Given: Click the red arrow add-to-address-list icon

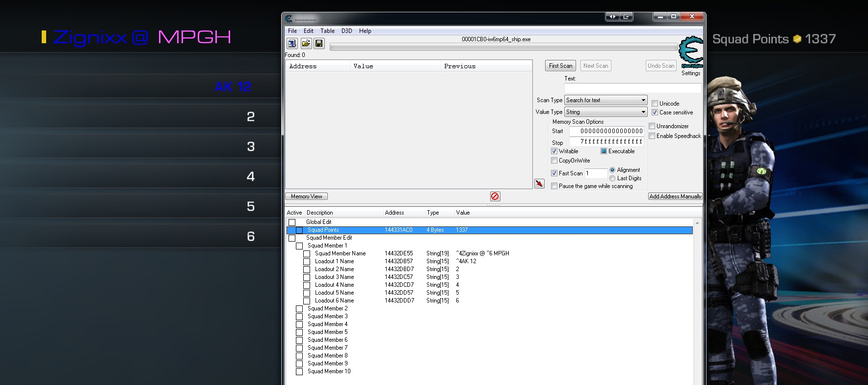Looking at the screenshot, I should tap(539, 184).
